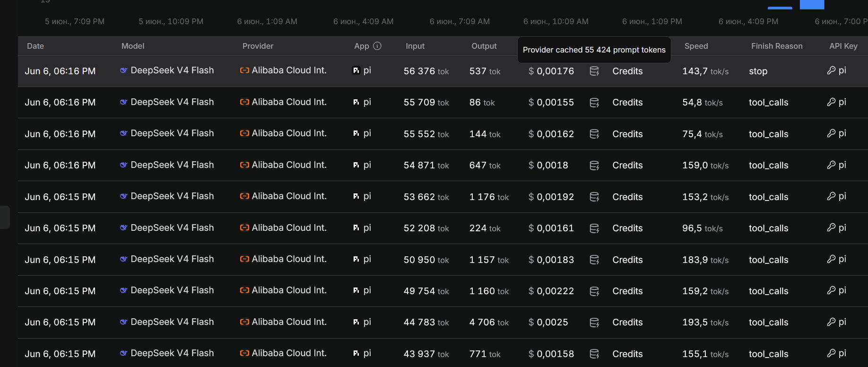Click the Date column header

click(35, 46)
